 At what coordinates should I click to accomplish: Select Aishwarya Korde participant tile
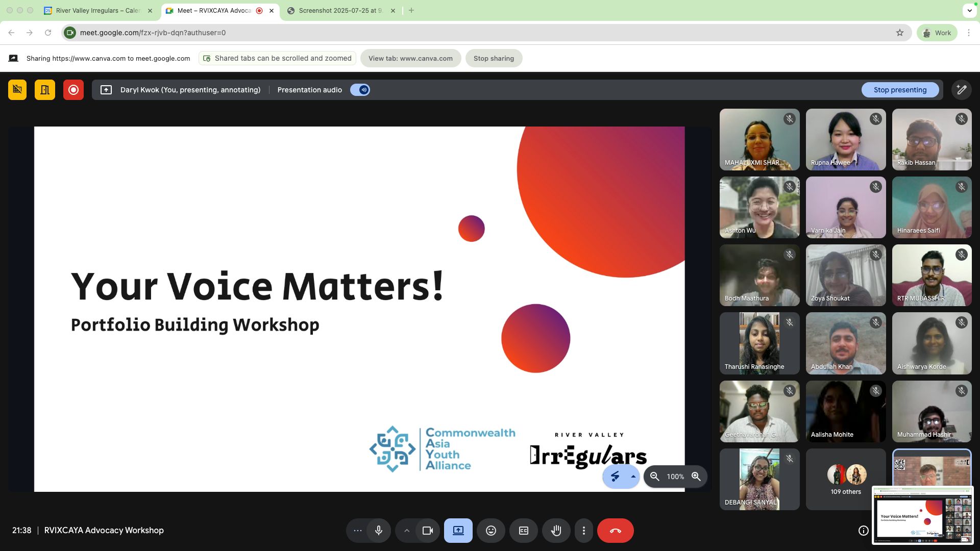[x=932, y=343]
